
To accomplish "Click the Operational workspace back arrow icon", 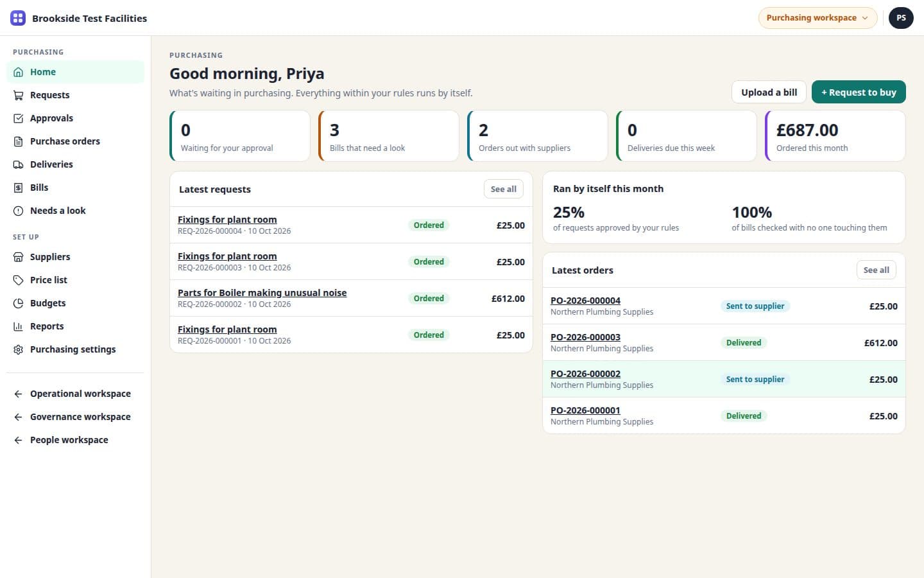I will pos(19,394).
